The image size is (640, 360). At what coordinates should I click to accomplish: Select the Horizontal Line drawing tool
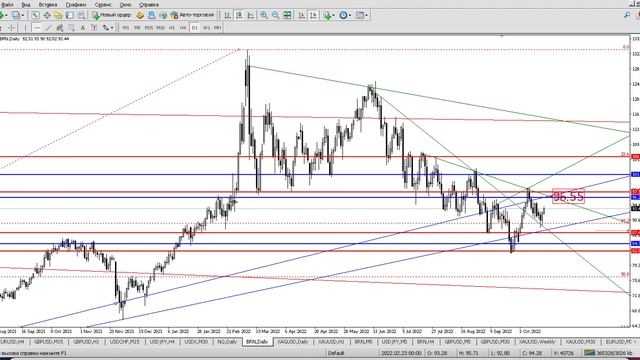coord(37,28)
